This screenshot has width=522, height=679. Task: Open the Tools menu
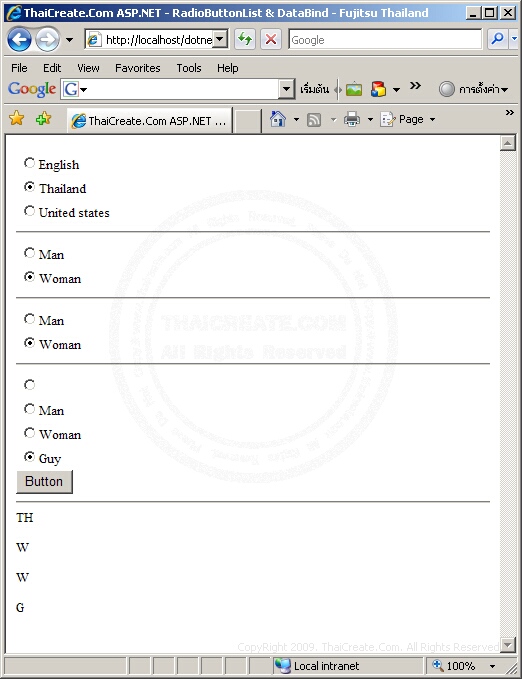click(189, 68)
